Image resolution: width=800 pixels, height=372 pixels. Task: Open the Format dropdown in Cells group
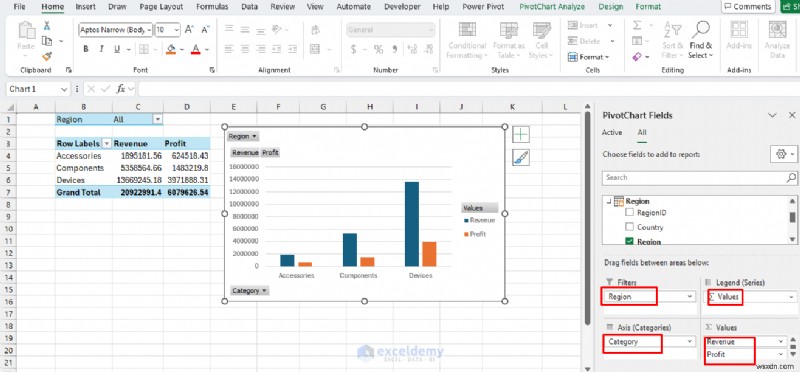(x=590, y=57)
